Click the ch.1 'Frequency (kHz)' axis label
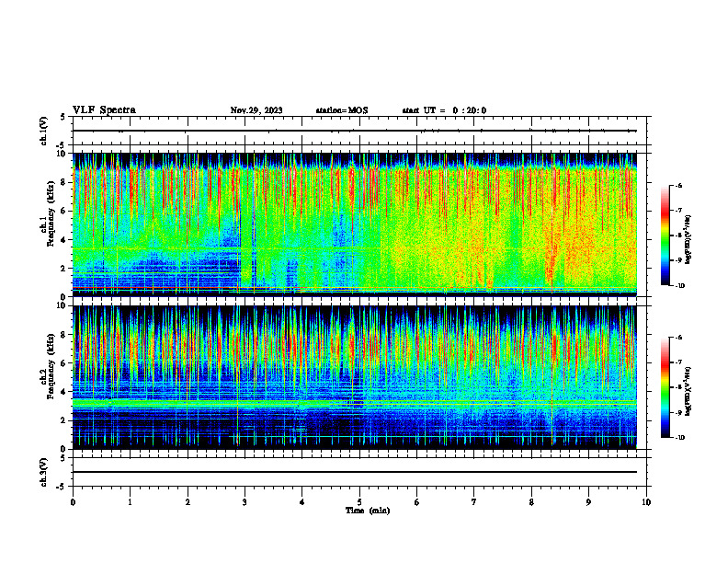The height and width of the screenshot is (563, 728). (51, 214)
